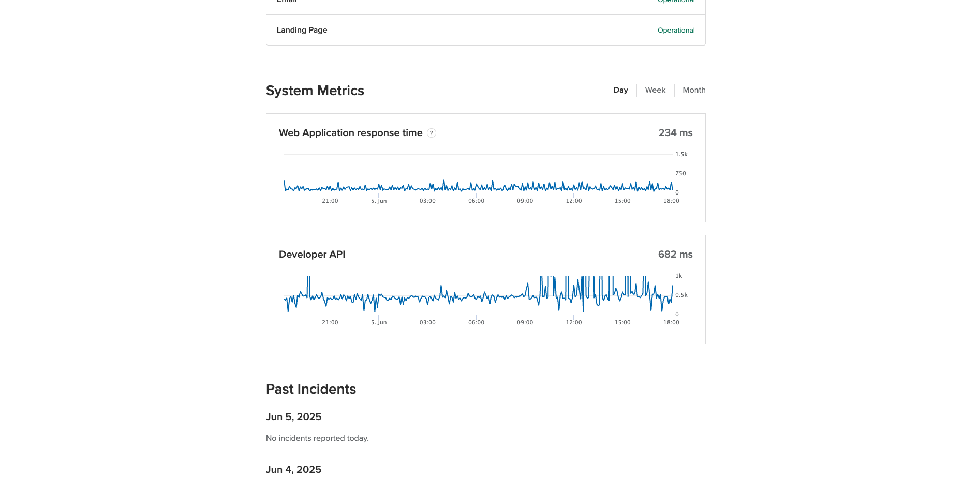This screenshot has height=477, width=980.
Task: Click 06:00 tick on Web Application chart
Action: [476, 201]
